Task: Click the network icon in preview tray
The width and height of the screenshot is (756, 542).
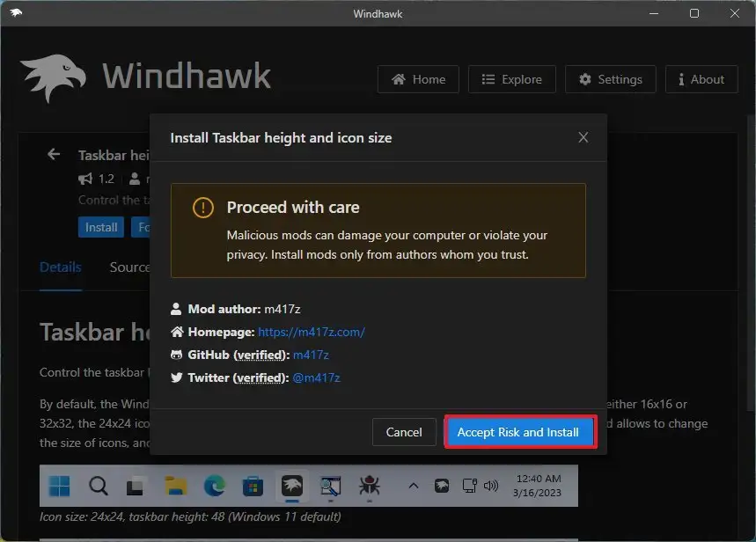Action: click(x=470, y=486)
